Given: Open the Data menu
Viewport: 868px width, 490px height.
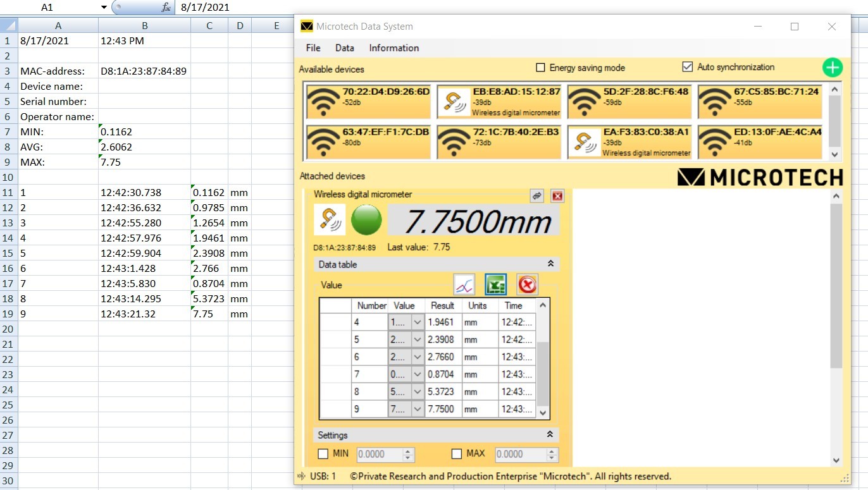Looking at the screenshot, I should (344, 48).
